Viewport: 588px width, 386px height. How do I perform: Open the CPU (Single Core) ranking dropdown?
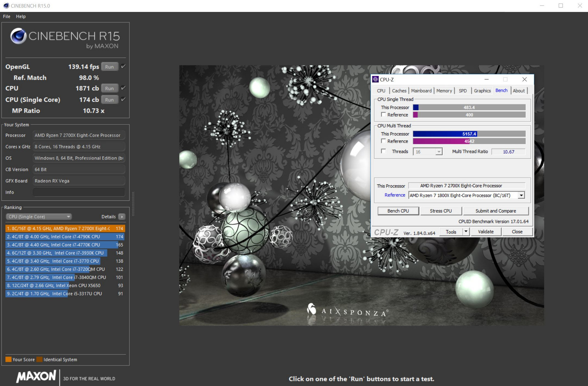coord(39,217)
